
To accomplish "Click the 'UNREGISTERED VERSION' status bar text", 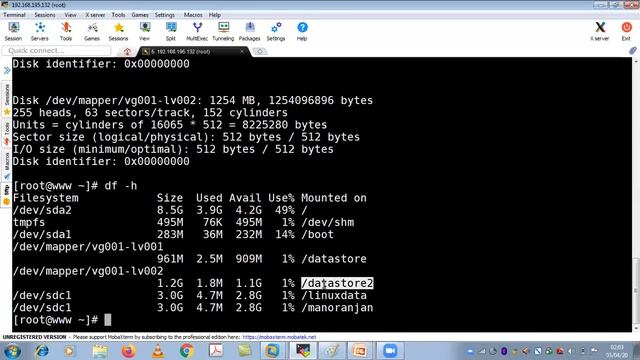I will point(34,337).
